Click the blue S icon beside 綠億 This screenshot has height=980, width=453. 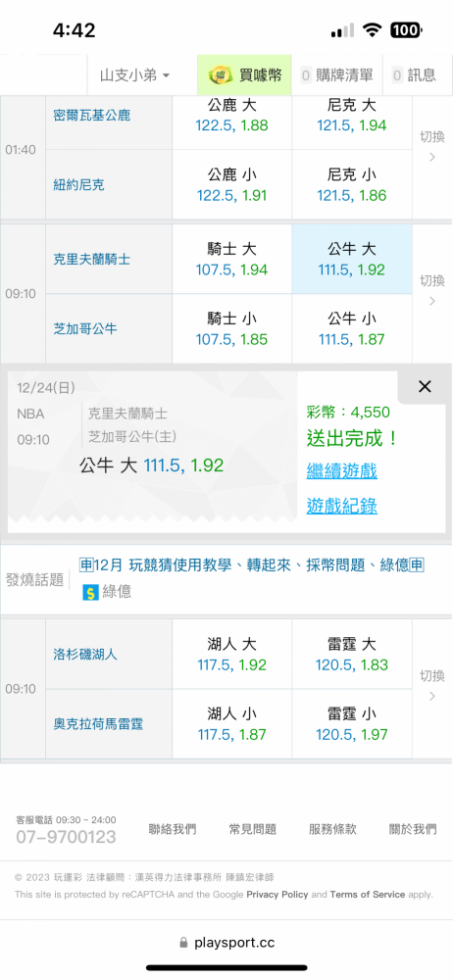[91, 592]
